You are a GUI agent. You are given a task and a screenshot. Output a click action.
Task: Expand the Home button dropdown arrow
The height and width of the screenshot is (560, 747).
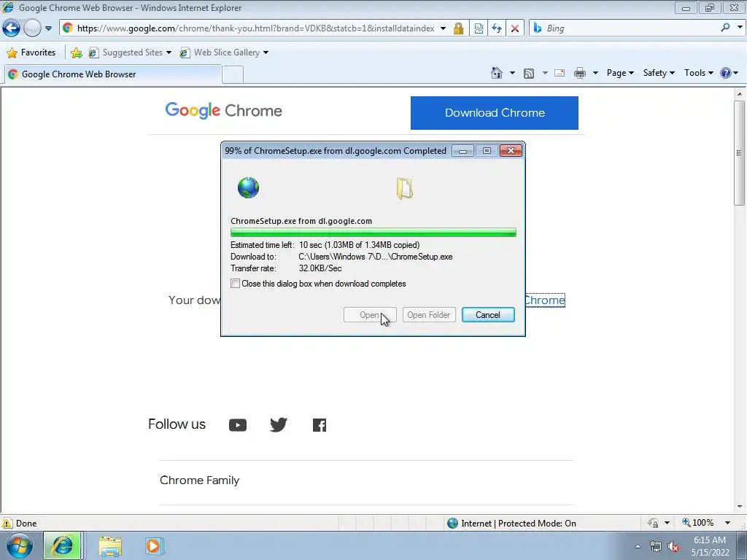(512, 73)
